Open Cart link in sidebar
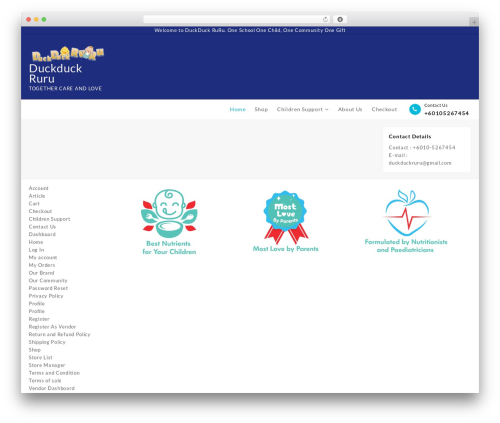This screenshot has height=423, width=500. (34, 204)
